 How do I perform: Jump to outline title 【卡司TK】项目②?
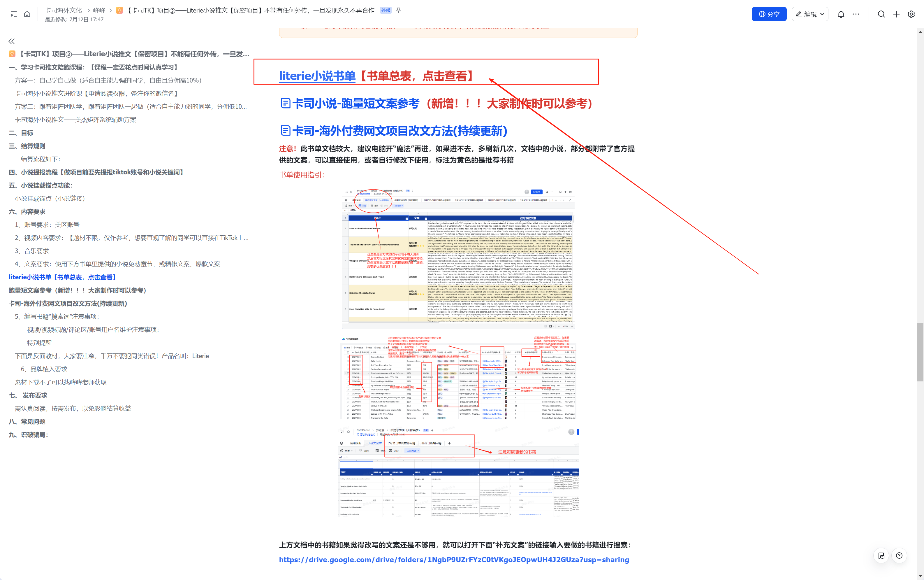tap(129, 54)
